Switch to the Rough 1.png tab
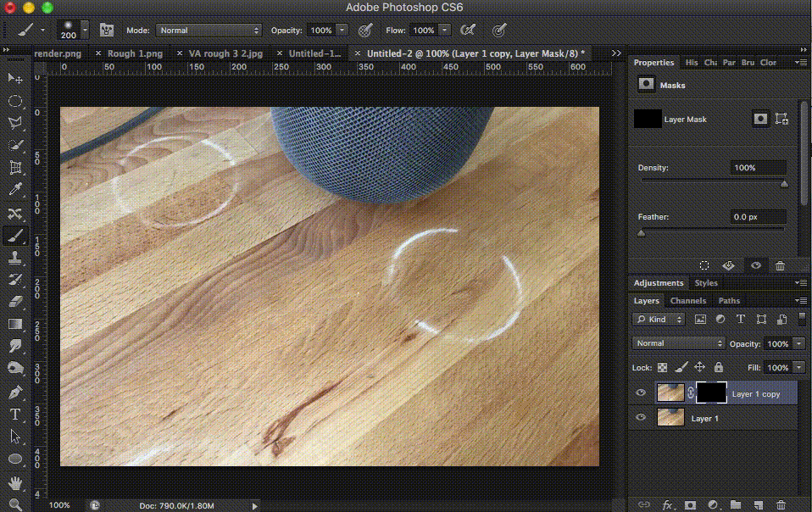The image size is (812, 512). pos(135,53)
